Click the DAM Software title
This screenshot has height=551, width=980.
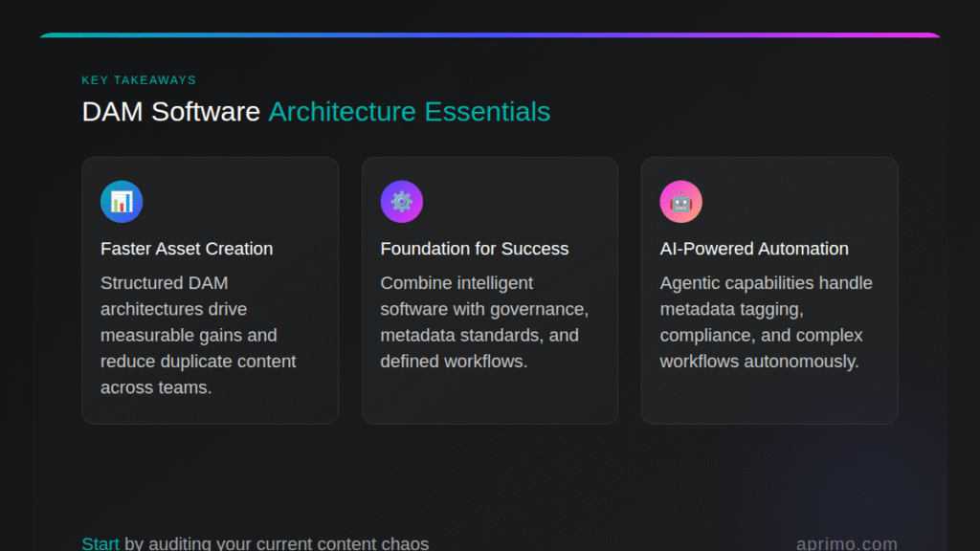(170, 112)
